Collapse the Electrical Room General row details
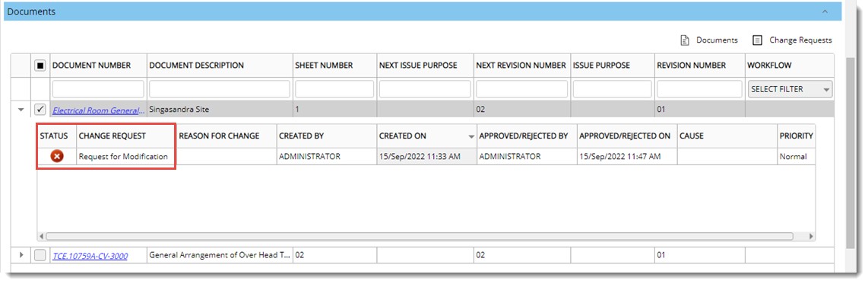The height and width of the screenshot is (284, 868). tap(21, 110)
